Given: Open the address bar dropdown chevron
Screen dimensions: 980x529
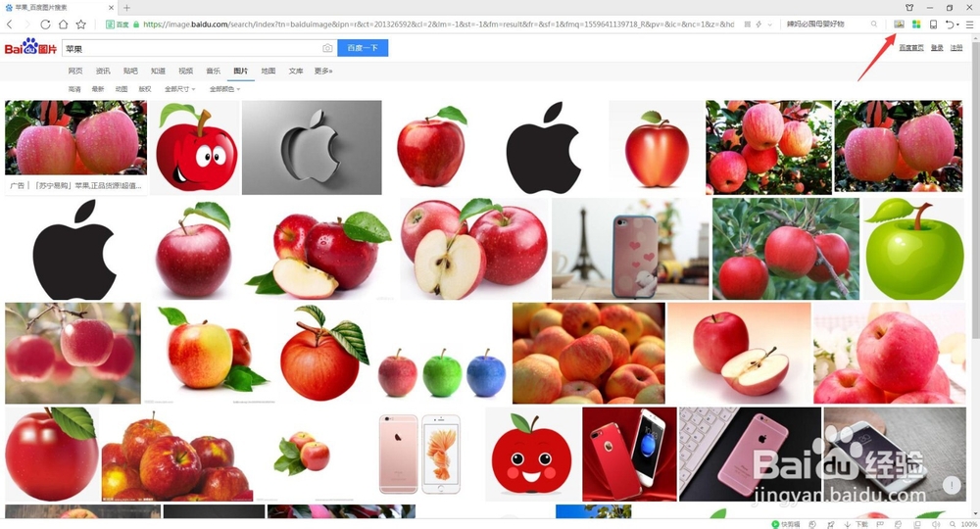Looking at the screenshot, I should coord(769,24).
